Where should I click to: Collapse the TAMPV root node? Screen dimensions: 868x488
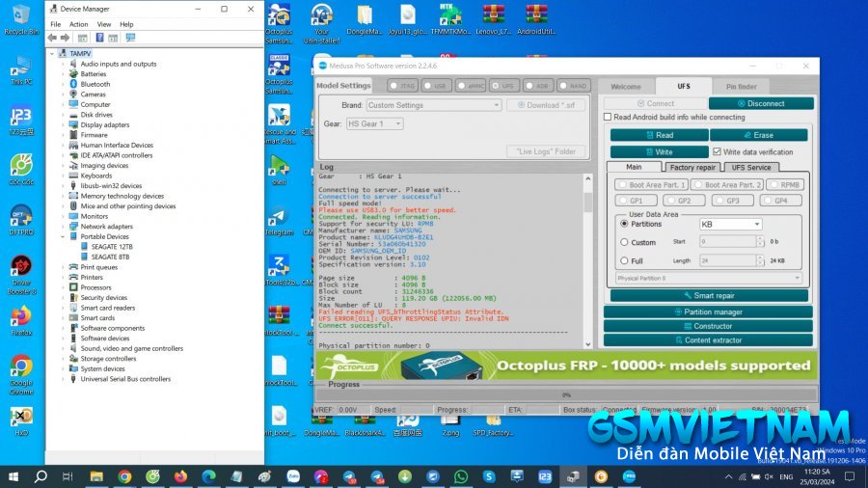(52, 54)
